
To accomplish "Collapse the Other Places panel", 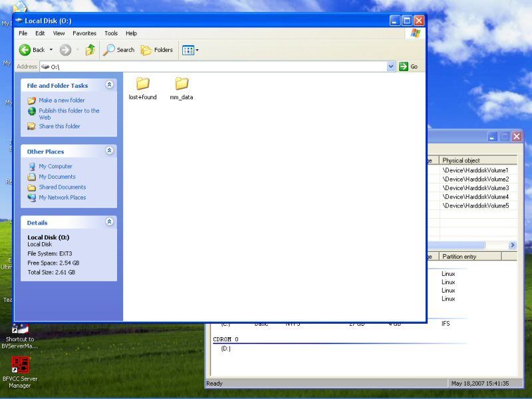I will tap(109, 150).
